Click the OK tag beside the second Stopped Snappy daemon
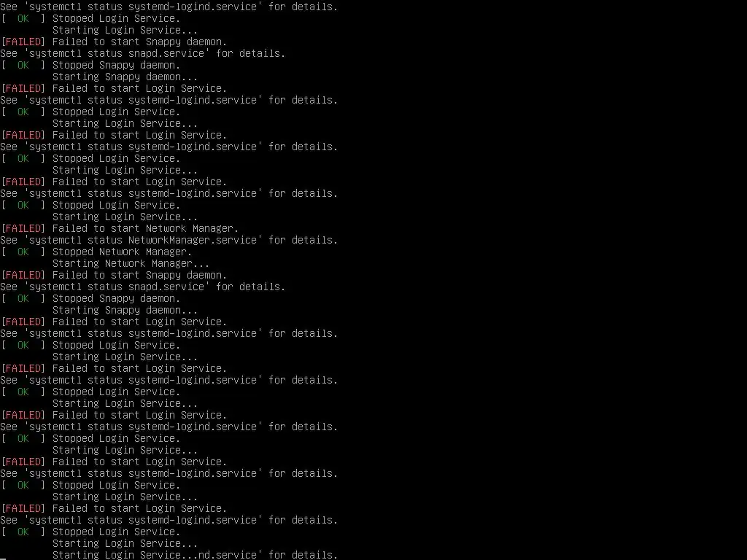 tap(23, 298)
